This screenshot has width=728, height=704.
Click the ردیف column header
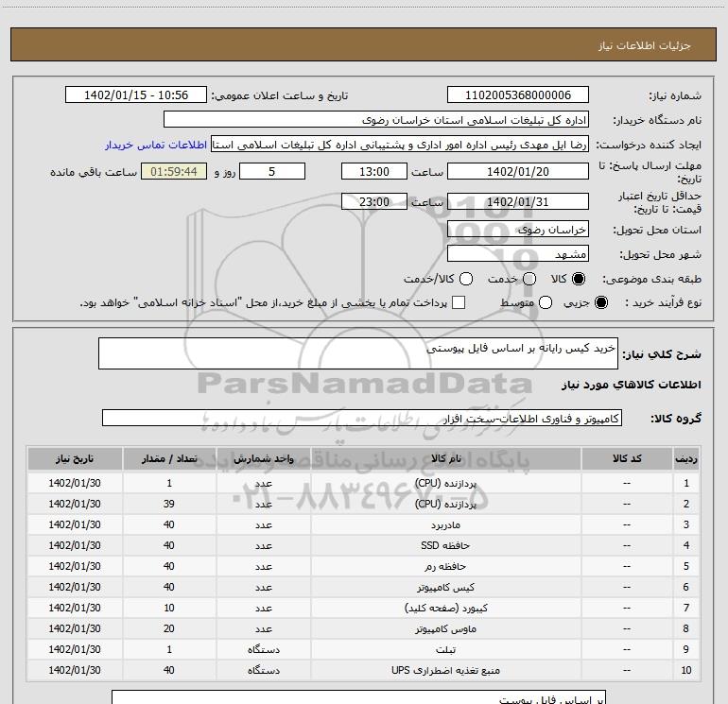(x=686, y=458)
